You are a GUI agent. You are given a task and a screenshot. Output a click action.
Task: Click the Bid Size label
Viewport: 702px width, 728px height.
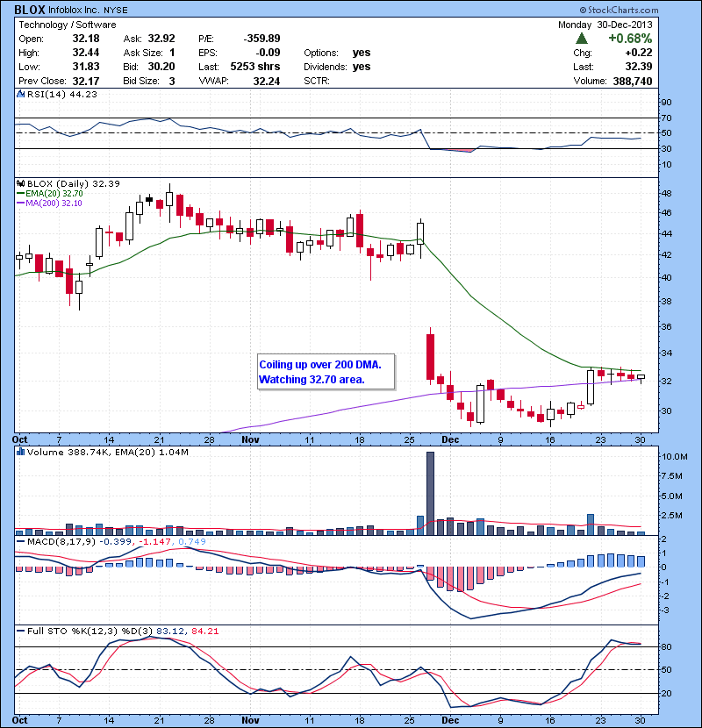[141, 82]
